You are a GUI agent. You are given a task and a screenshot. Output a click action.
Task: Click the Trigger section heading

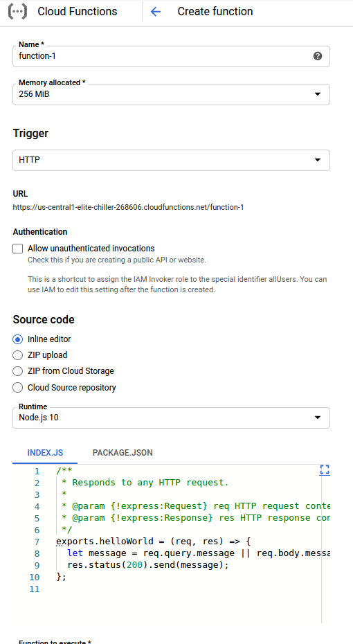(30, 133)
